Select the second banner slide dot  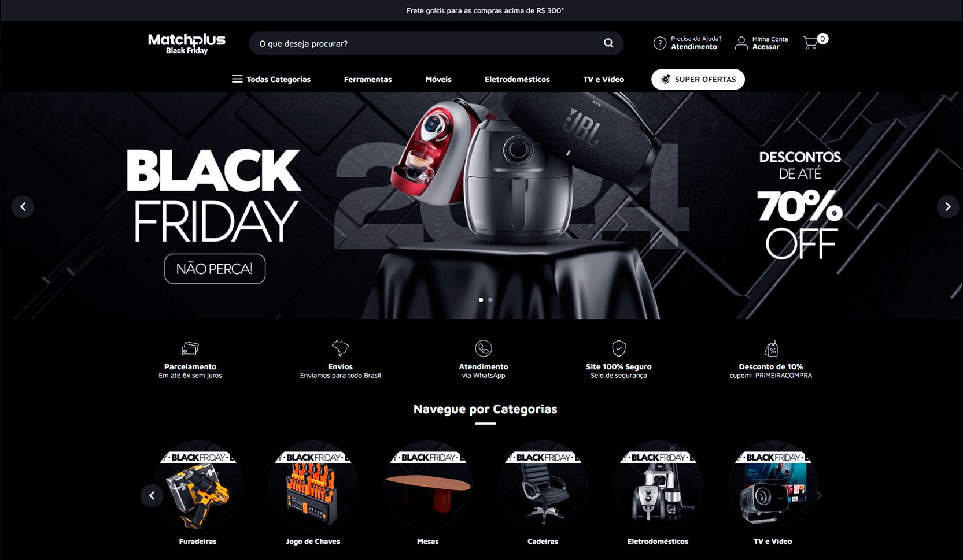(490, 300)
